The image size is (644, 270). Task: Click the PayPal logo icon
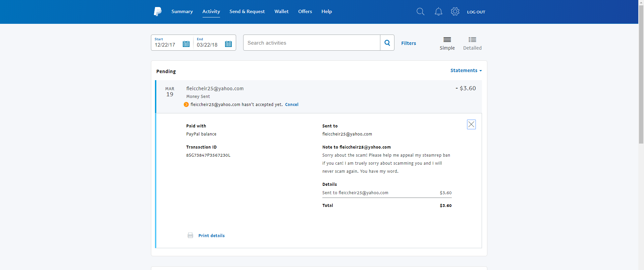(x=158, y=12)
